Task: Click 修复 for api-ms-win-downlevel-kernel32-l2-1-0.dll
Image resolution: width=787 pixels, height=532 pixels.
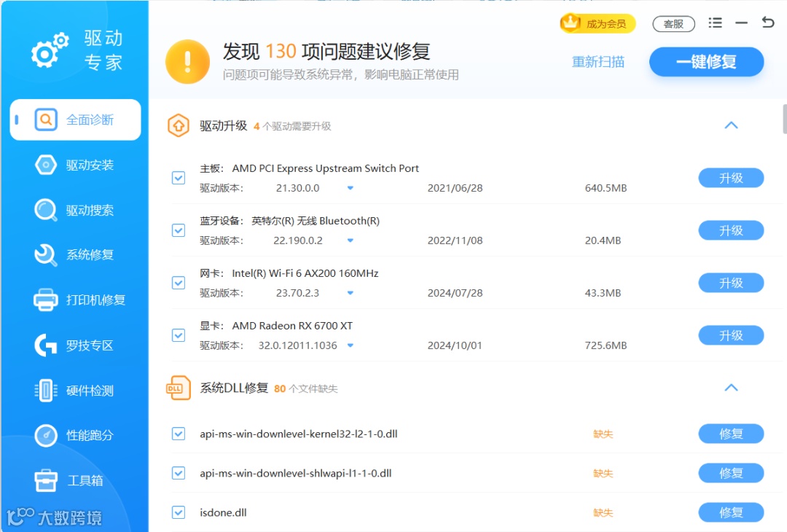Action: 731,434
